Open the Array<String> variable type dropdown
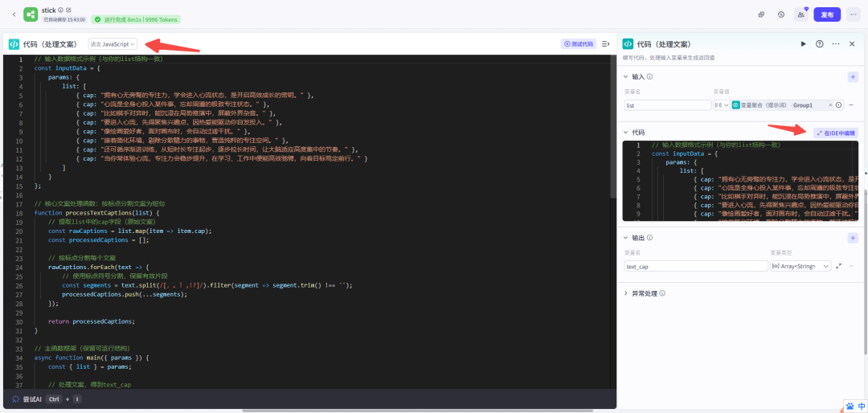Viewport: 868px width, 413px height. pos(800,266)
